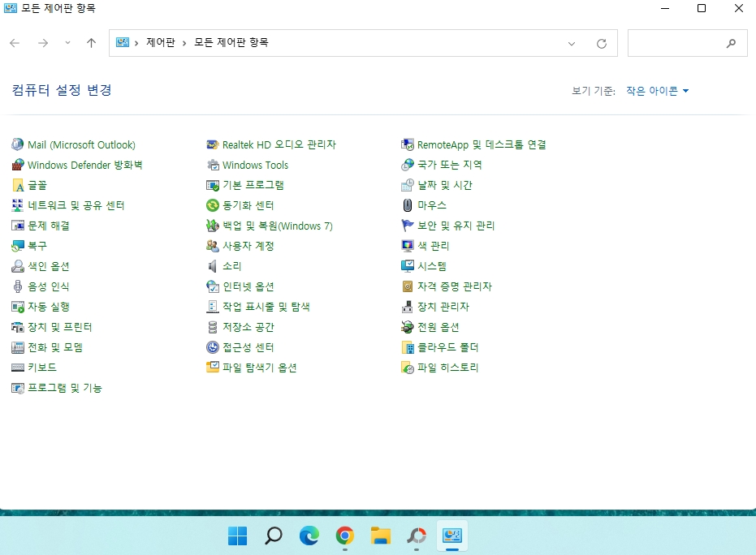Launch Google Chrome from taskbar
This screenshot has height=555, width=756.
tap(345, 536)
